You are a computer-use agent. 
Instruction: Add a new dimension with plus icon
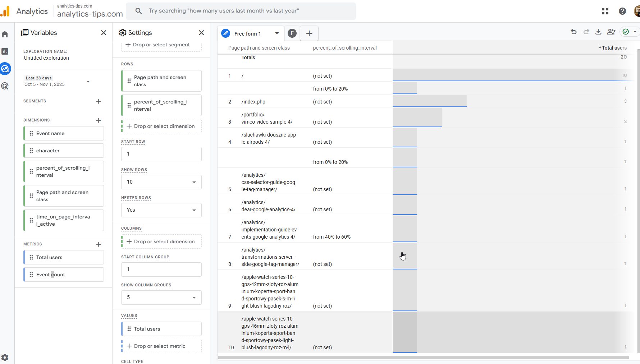pyautogui.click(x=99, y=120)
